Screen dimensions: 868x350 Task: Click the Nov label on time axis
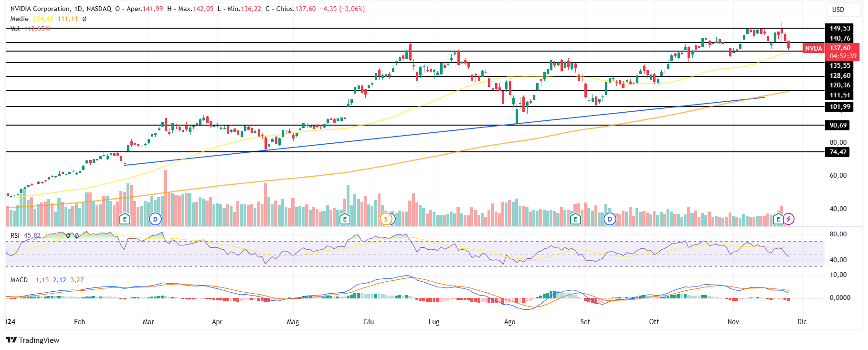click(733, 322)
